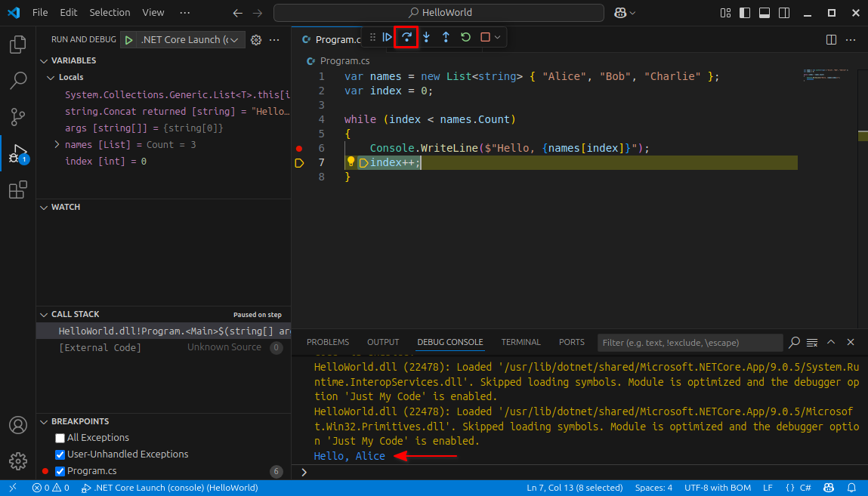Open the Source Control view
The height and width of the screenshot is (496, 868).
tap(17, 117)
